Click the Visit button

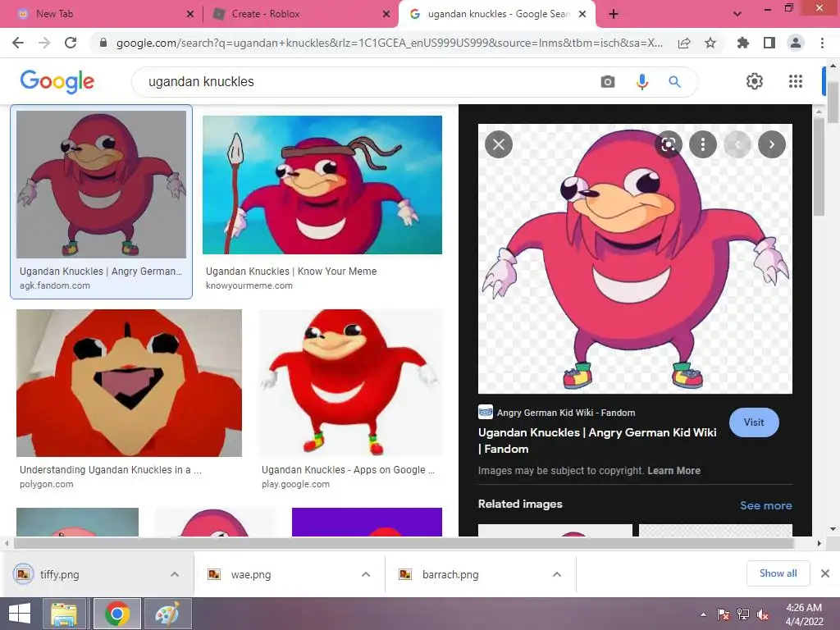tap(754, 422)
